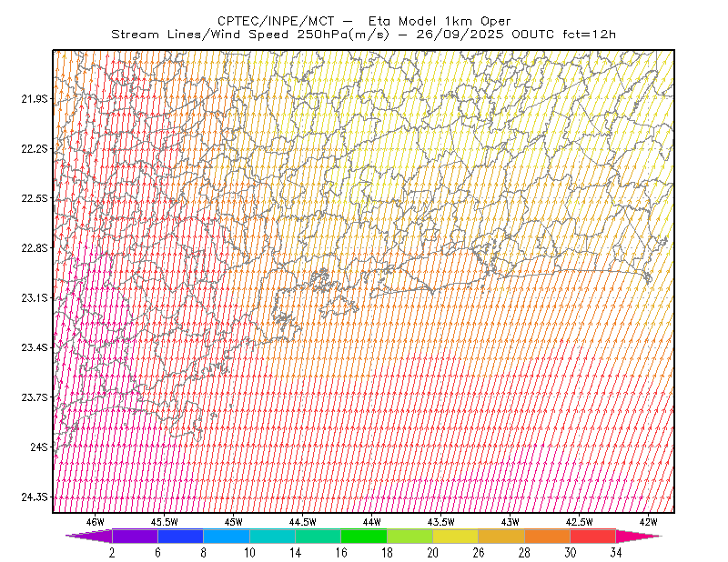Click the violet arrow tip at colorbar left end
The width and height of the screenshot is (728, 562).
pos(88,536)
